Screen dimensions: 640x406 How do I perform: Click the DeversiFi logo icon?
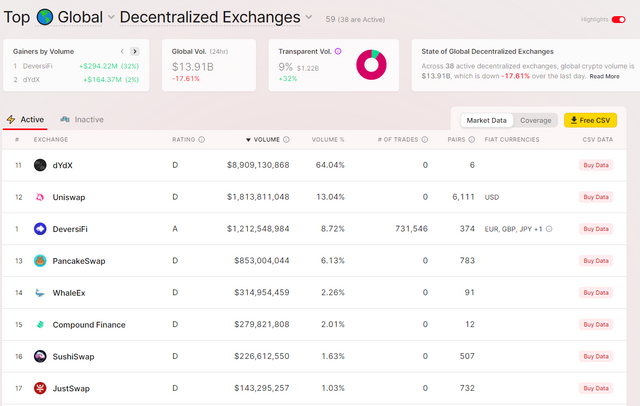click(40, 229)
